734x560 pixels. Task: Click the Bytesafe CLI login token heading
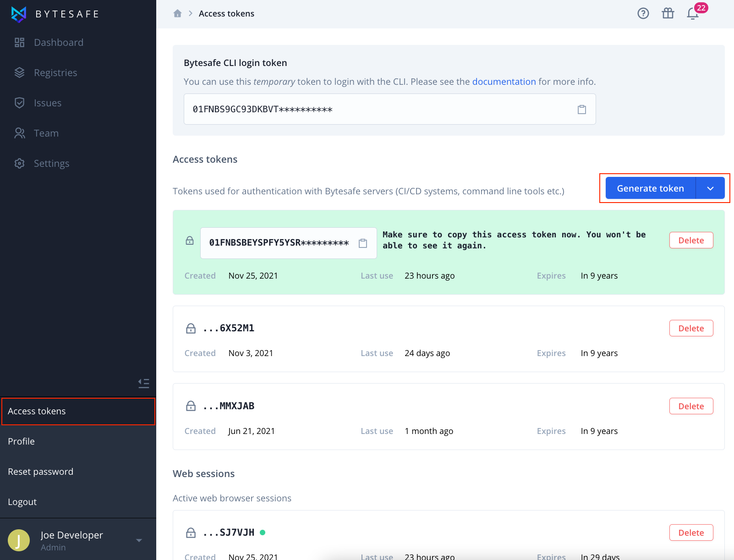(x=236, y=63)
